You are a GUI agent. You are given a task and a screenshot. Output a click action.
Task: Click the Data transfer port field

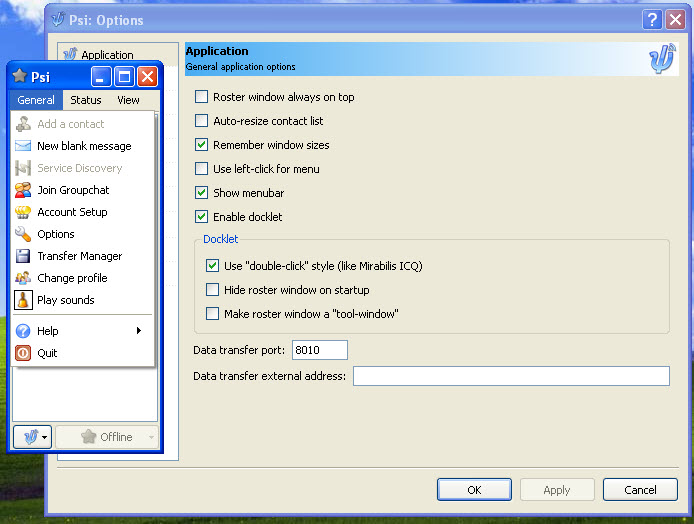(320, 350)
